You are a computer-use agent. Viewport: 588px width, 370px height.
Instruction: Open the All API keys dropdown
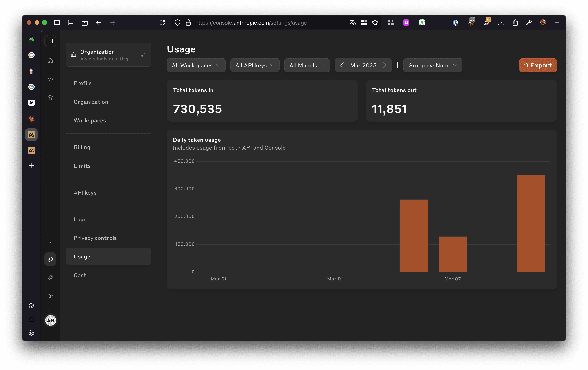pos(255,65)
